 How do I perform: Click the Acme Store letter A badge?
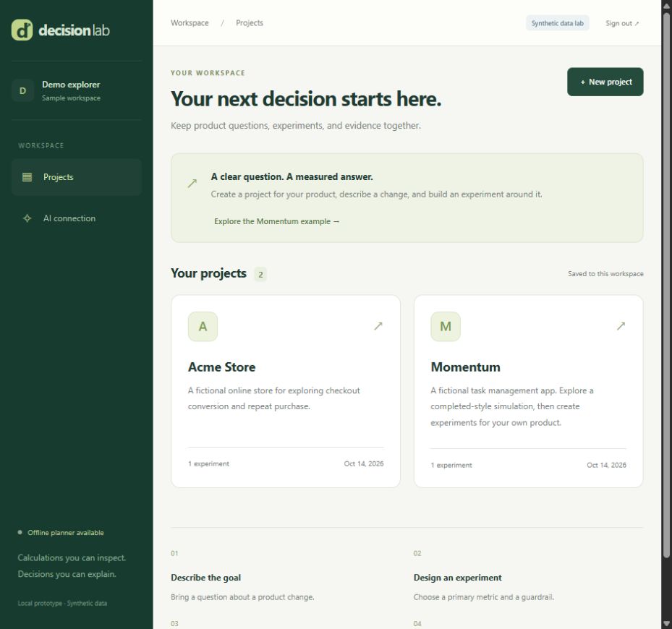(203, 327)
